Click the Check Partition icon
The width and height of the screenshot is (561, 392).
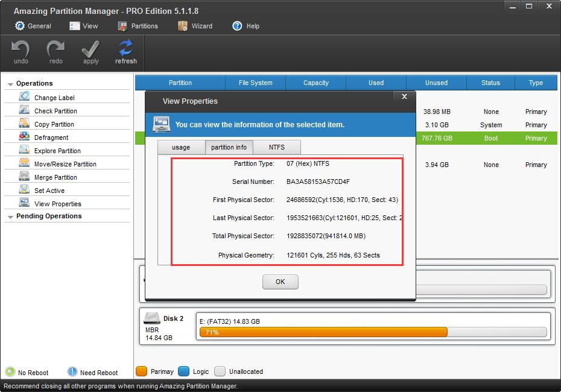[x=24, y=109]
